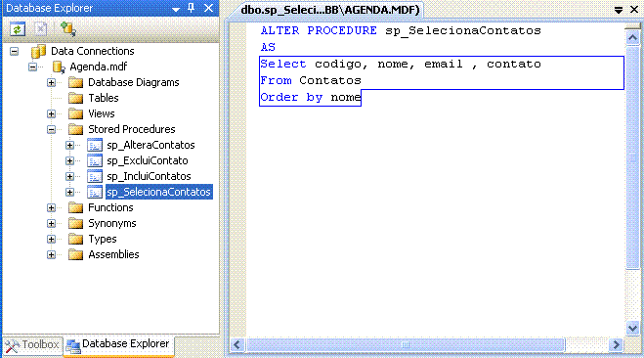The width and height of the screenshot is (644, 358).
Task: Select the Tables tree label
Action: click(x=103, y=98)
